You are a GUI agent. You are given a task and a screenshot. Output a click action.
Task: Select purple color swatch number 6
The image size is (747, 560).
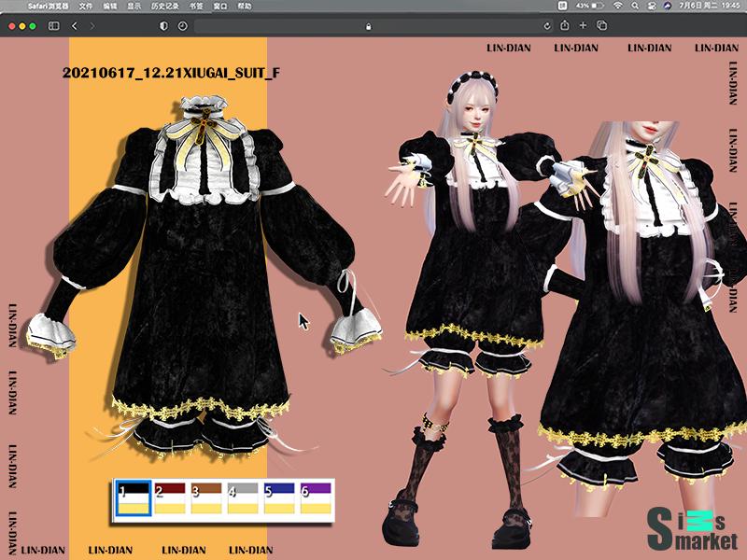pyautogui.click(x=315, y=498)
